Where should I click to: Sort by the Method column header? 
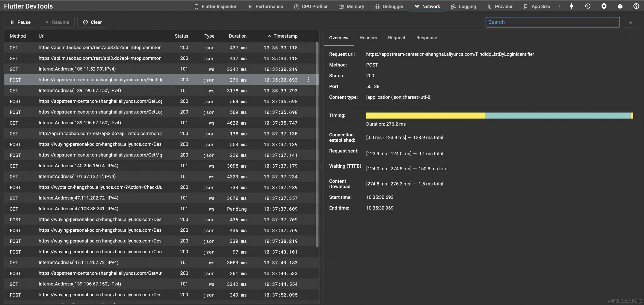[x=18, y=36]
